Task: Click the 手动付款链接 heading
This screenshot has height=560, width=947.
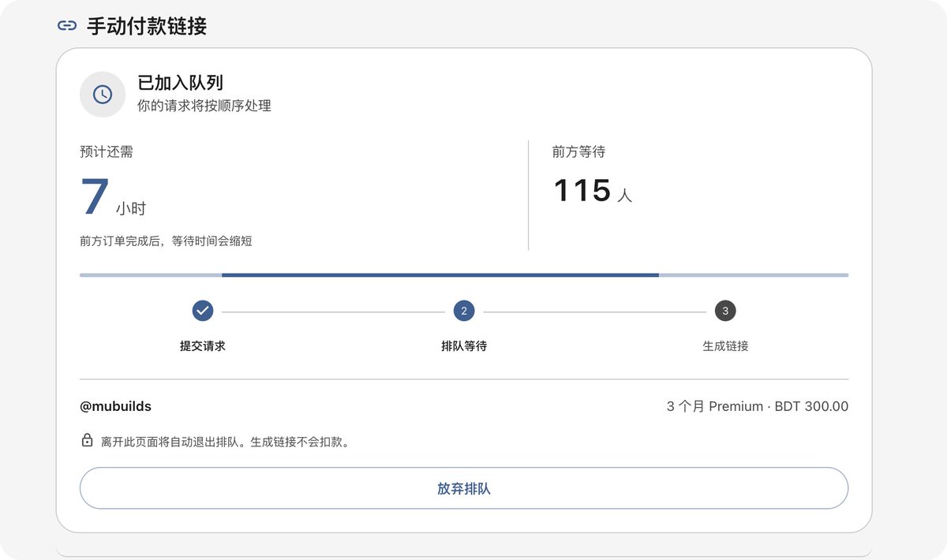Action: [147, 25]
